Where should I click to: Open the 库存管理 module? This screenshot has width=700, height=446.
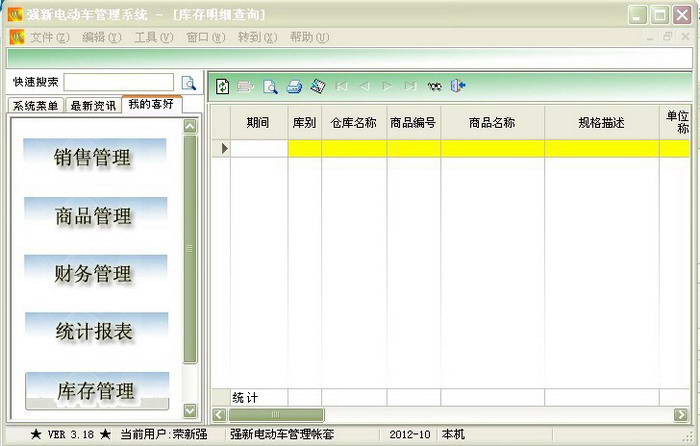click(x=97, y=391)
